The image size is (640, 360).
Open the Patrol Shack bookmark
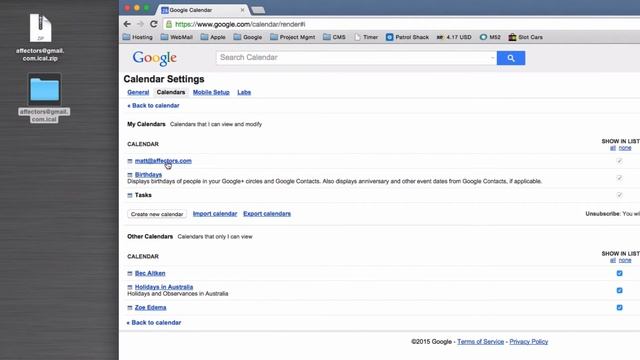[x=407, y=37]
